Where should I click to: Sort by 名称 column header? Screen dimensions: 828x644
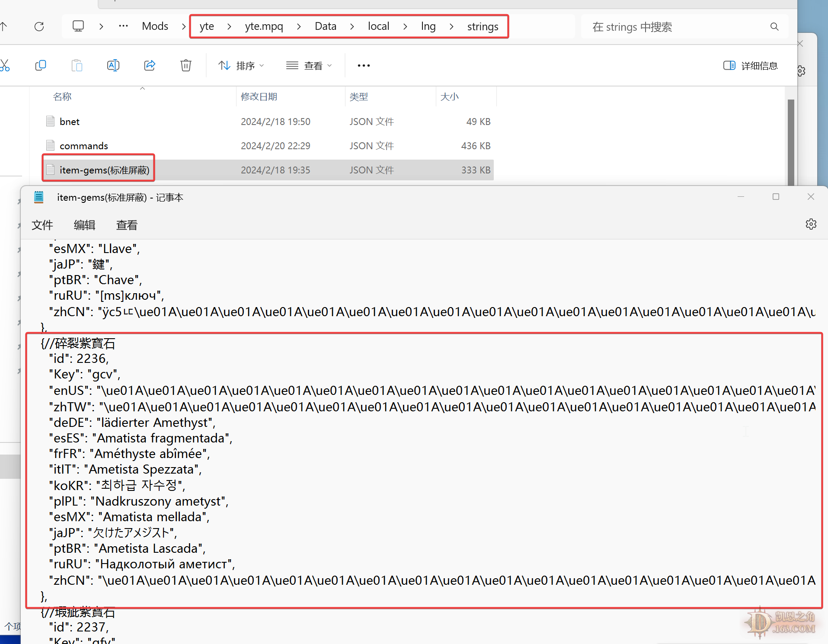(x=62, y=96)
